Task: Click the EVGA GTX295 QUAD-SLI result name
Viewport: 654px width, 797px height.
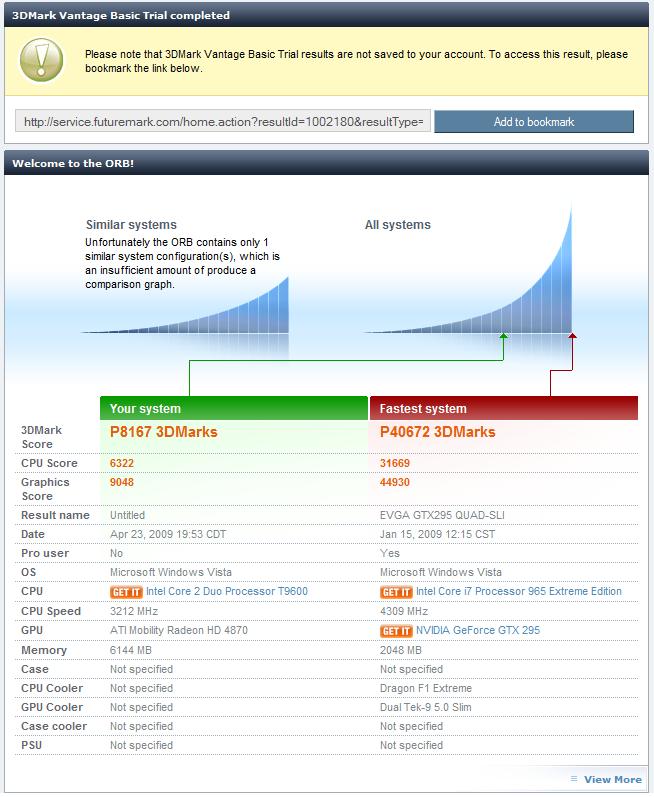Action: (x=442, y=515)
